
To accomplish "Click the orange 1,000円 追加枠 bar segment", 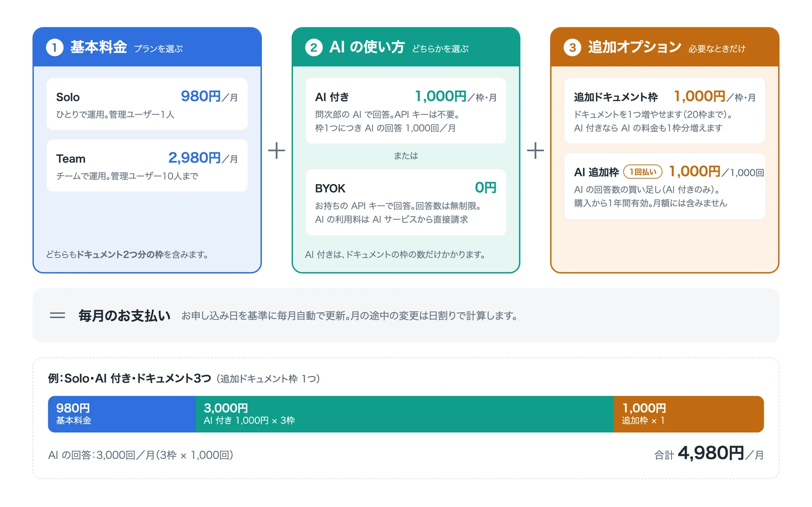I will tap(689, 414).
